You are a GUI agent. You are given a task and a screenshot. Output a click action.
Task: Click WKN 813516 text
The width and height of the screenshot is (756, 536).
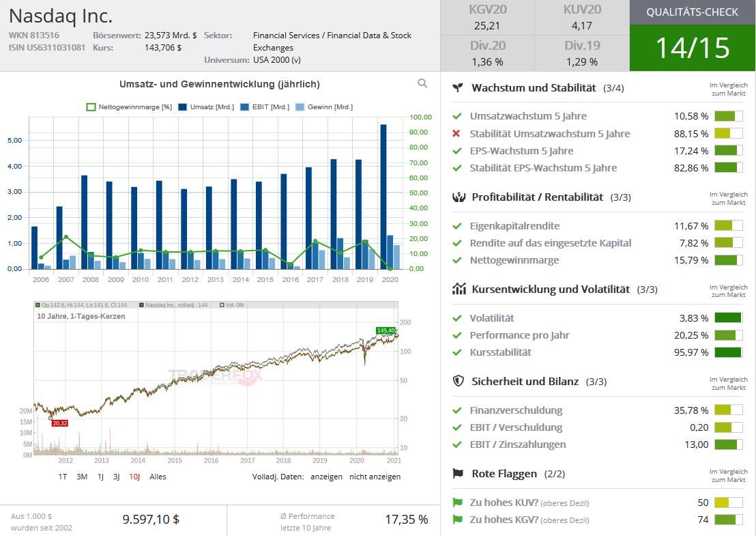pos(33,36)
